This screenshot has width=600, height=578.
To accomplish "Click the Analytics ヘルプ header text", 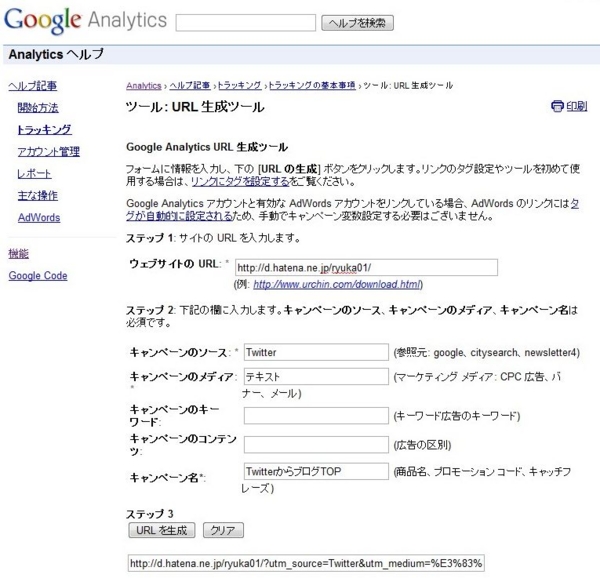I will [x=56, y=54].
